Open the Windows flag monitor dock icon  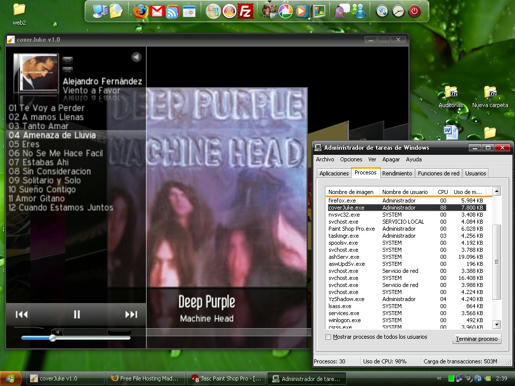click(319, 12)
